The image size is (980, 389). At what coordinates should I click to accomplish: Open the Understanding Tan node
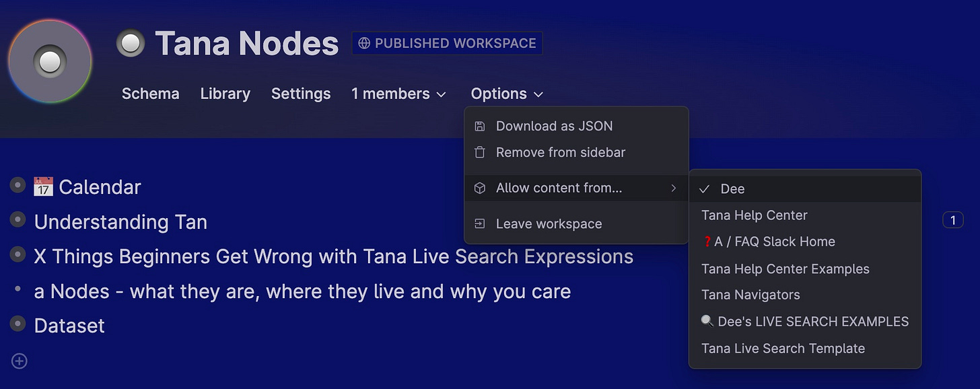pyautogui.click(x=120, y=222)
